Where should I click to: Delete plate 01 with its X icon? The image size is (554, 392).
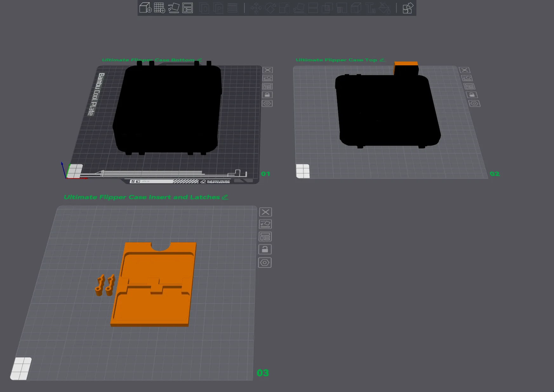coord(268,70)
